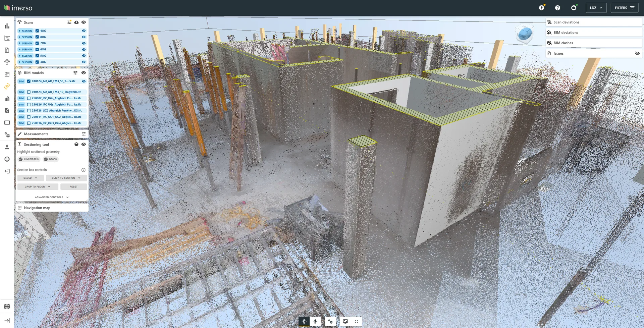Show hidden Issues with eye toggle
This screenshot has width=644, height=328.
637,53
